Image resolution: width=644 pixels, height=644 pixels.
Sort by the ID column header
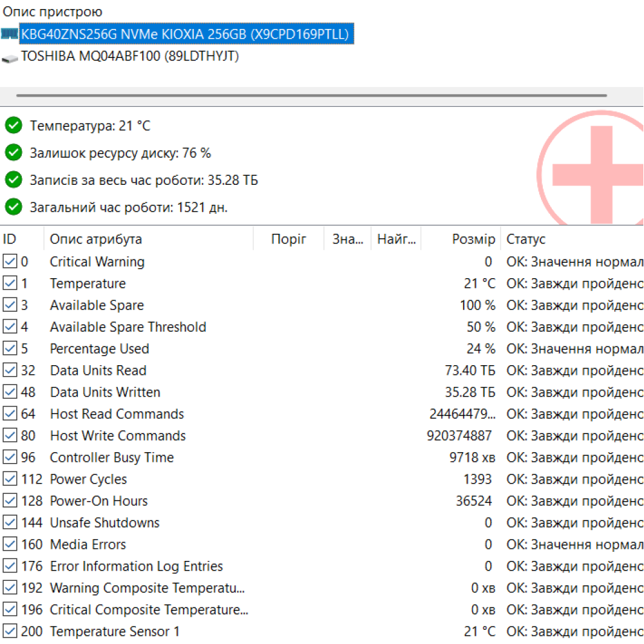(x=21, y=240)
